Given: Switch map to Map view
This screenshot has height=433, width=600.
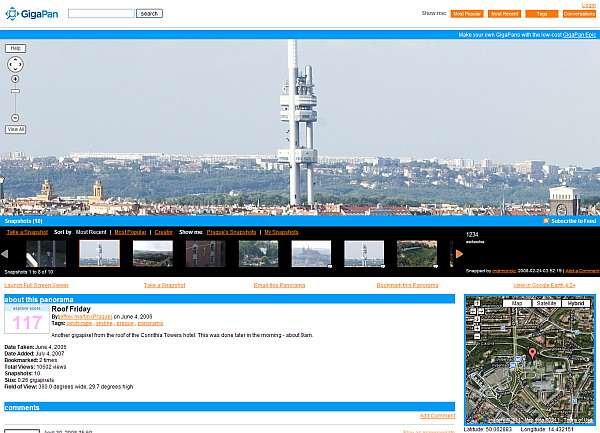Looking at the screenshot, I should point(517,303).
